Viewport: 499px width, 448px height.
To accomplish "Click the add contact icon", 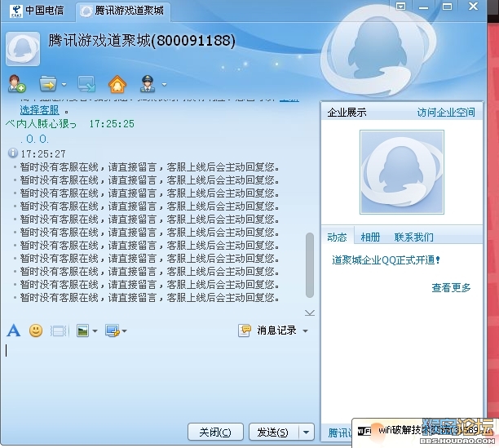I will pos(16,84).
